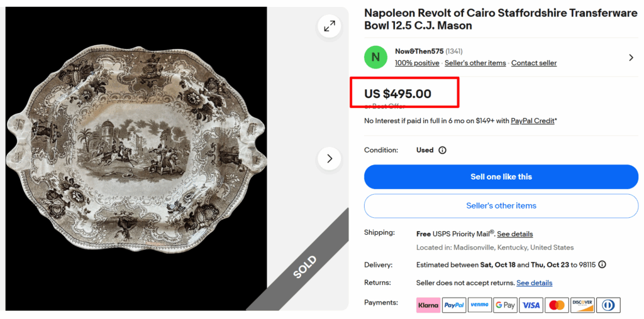Click the Visa card icon

(531, 305)
